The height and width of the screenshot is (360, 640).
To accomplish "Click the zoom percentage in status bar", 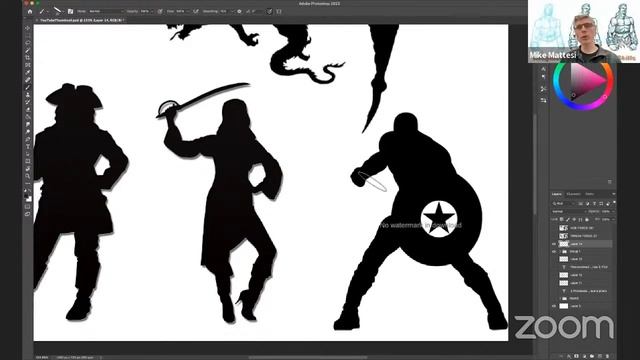I will point(42,358).
